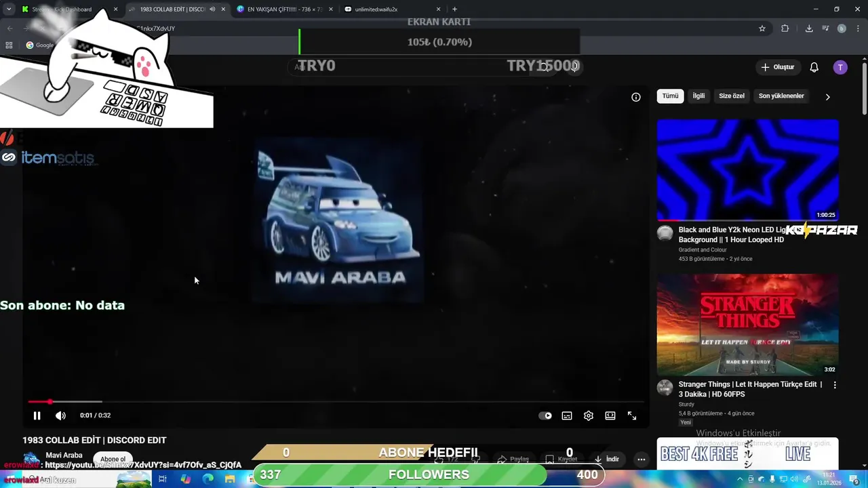Image resolution: width=868 pixels, height=488 pixels.
Task: Open the Chrome apps grid icon
Action: pos(9,45)
